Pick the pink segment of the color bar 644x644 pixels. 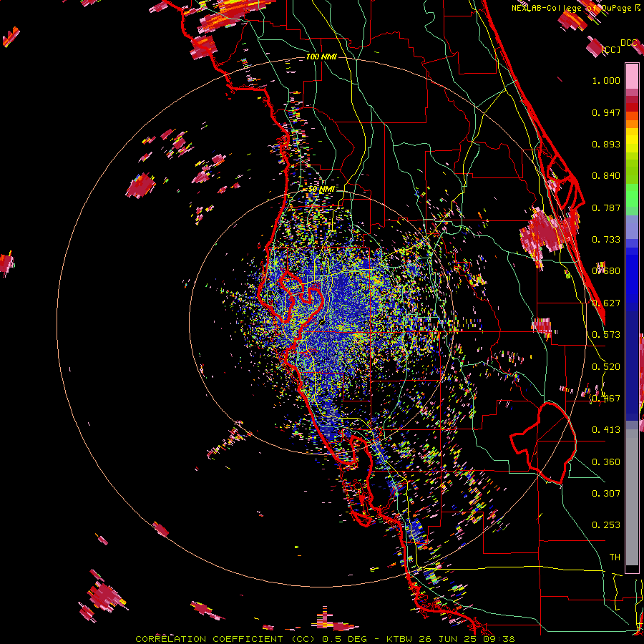click(x=632, y=76)
